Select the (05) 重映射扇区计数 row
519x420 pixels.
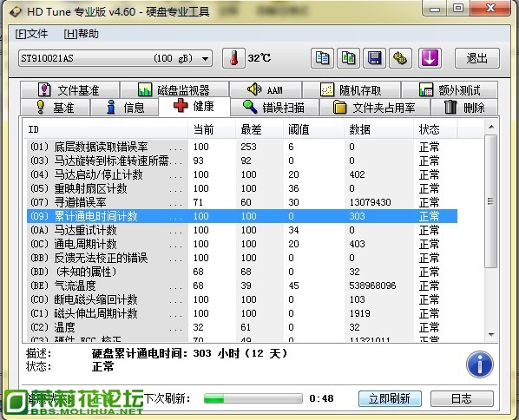click(x=241, y=188)
